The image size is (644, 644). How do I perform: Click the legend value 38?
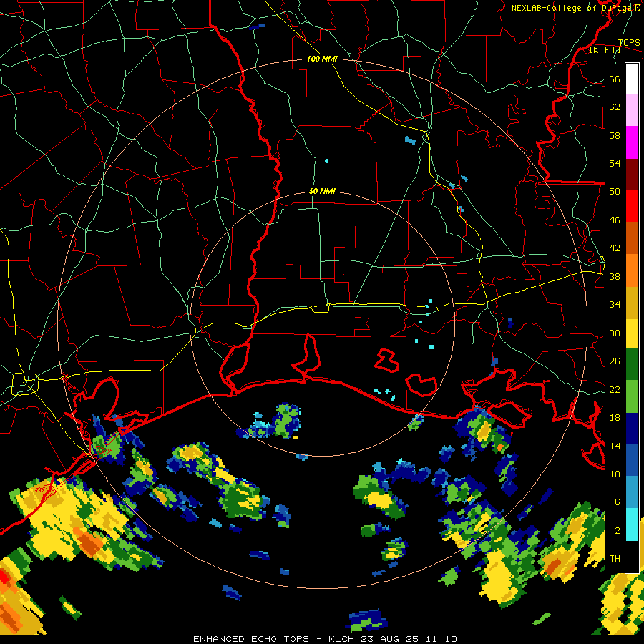615,277
